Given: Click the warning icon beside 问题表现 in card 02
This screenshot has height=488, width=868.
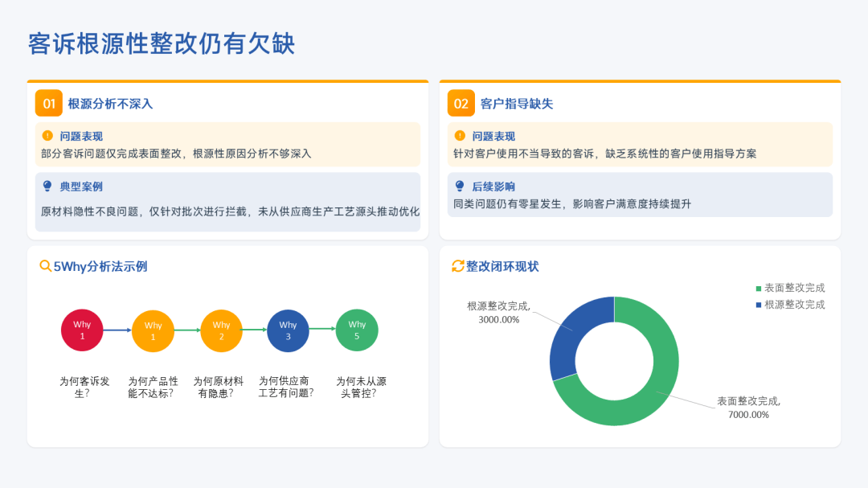Looking at the screenshot, I should [460, 136].
